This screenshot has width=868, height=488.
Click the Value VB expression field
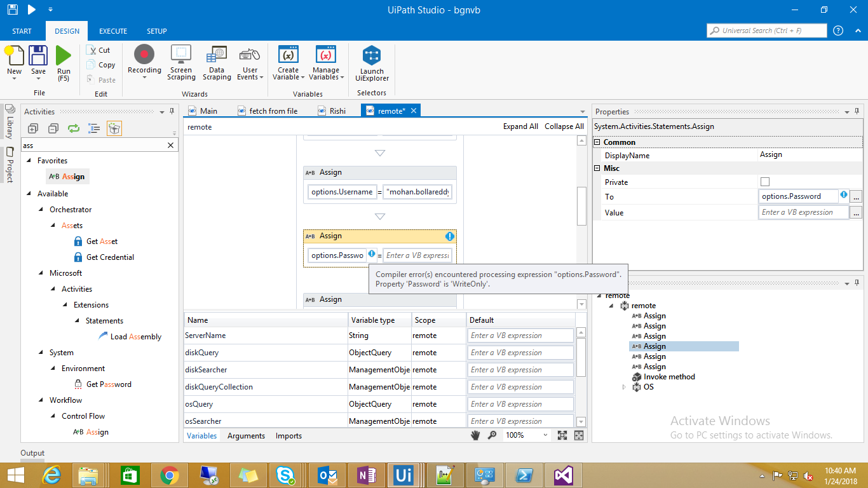(x=803, y=212)
